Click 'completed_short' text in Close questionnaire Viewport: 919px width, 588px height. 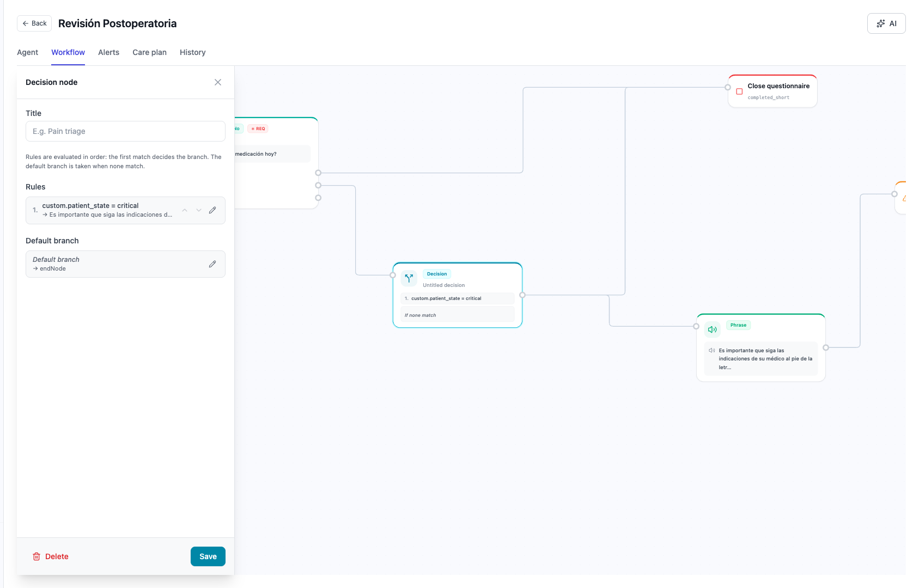pyautogui.click(x=768, y=97)
